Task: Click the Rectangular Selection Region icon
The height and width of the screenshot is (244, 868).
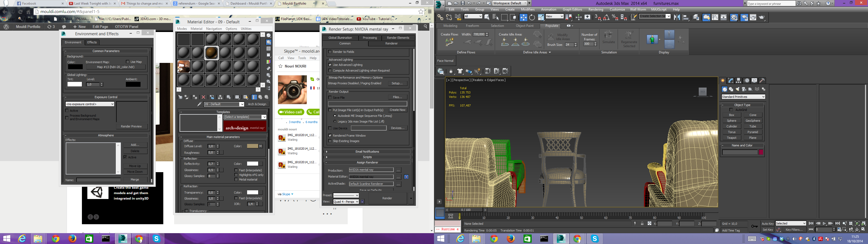Action: click(x=505, y=17)
